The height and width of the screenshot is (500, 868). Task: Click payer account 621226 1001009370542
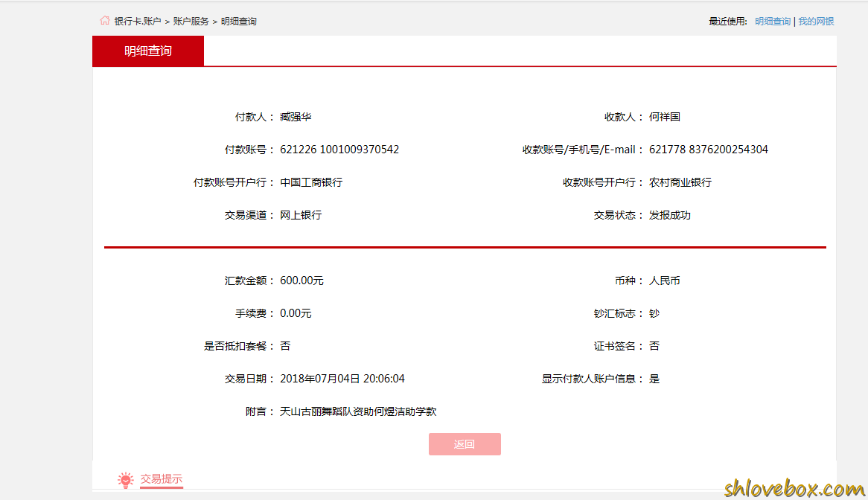(x=339, y=150)
